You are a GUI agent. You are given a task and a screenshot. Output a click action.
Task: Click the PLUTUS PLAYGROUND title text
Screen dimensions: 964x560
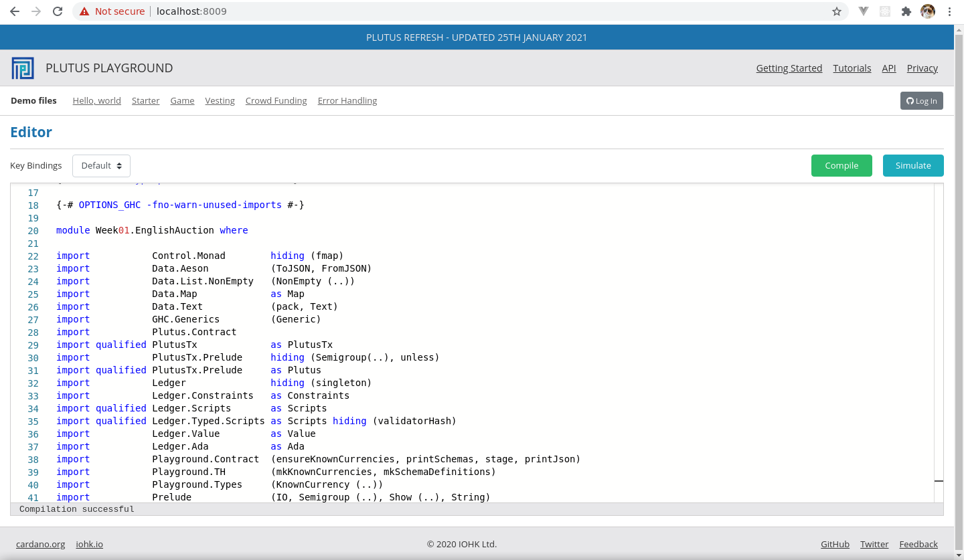(x=109, y=68)
